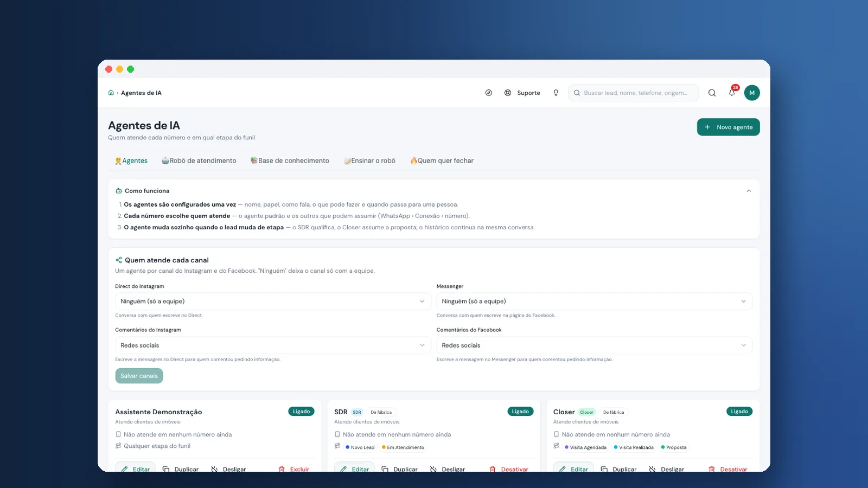Click the Salvar canais button

(139, 376)
